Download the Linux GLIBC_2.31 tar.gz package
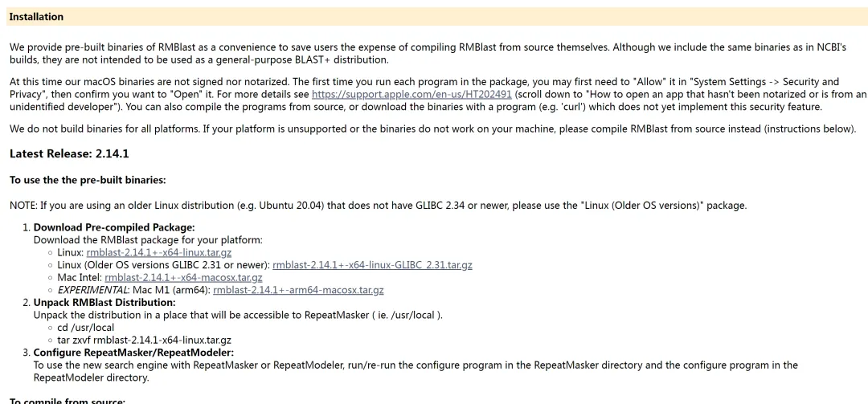 click(372, 265)
